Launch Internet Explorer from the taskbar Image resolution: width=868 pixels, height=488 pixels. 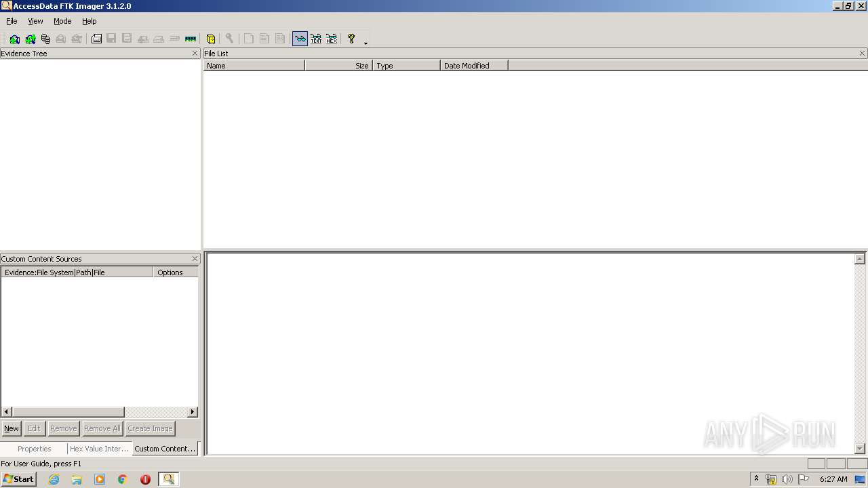point(54,479)
